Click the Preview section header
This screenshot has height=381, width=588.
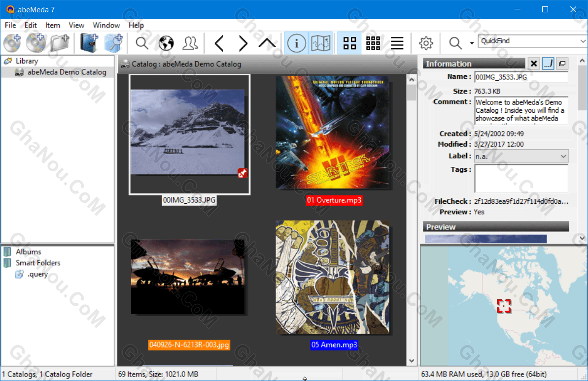click(x=496, y=226)
